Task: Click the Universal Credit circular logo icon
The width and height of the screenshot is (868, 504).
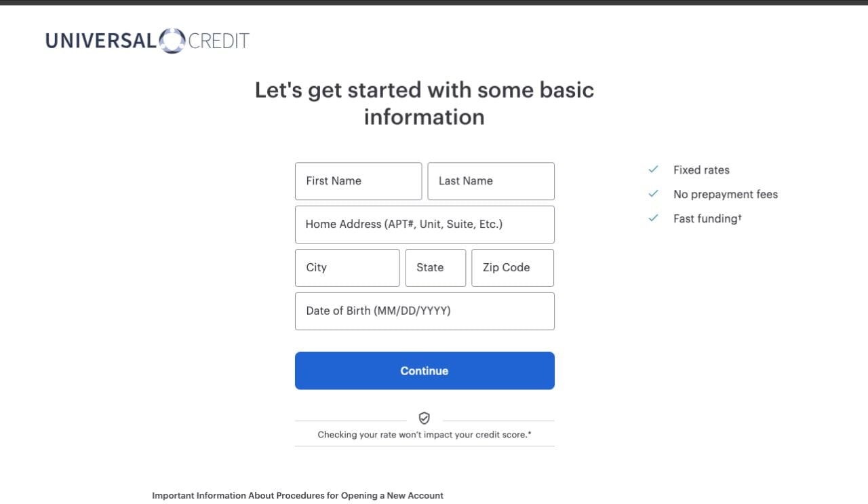Action: click(x=172, y=41)
